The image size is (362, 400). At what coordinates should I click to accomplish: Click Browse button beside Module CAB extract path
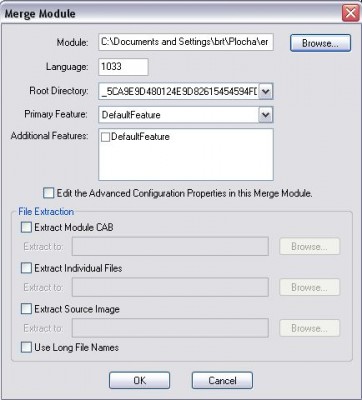pyautogui.click(x=309, y=246)
